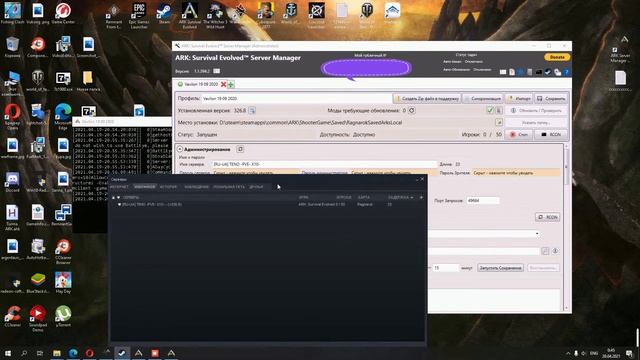Collapse the Администрирование section
640x360 pixels.
[x=180, y=149]
